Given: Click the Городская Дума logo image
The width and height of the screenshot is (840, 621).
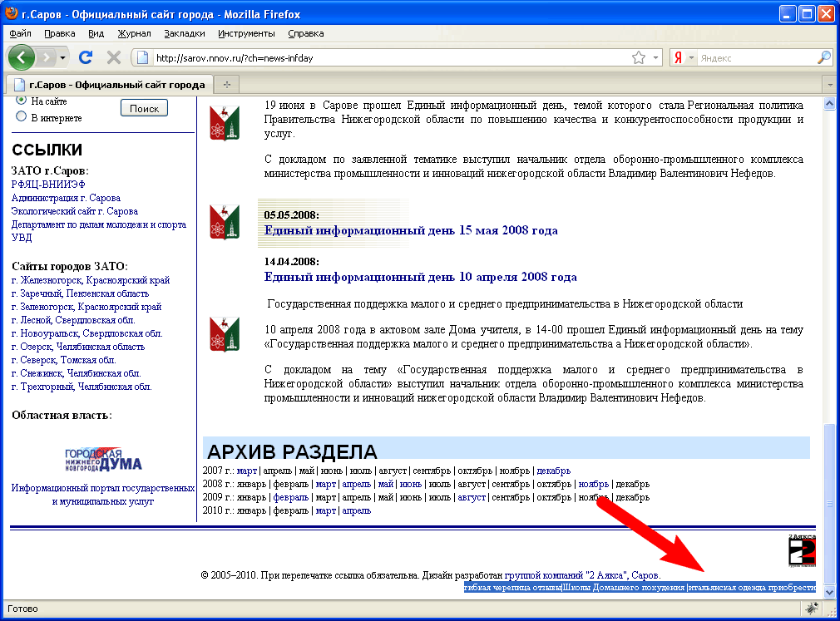Looking at the screenshot, I should [x=103, y=460].
